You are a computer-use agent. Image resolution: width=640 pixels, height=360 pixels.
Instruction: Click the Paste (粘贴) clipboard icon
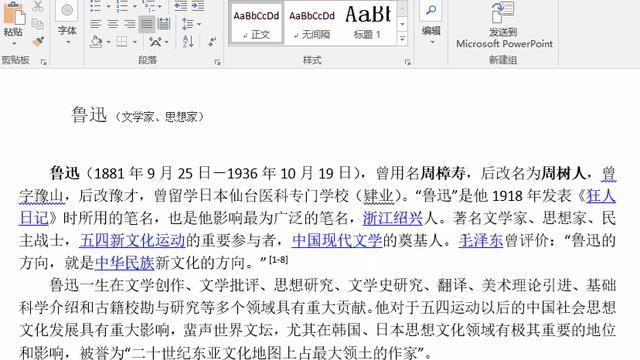(x=14, y=12)
